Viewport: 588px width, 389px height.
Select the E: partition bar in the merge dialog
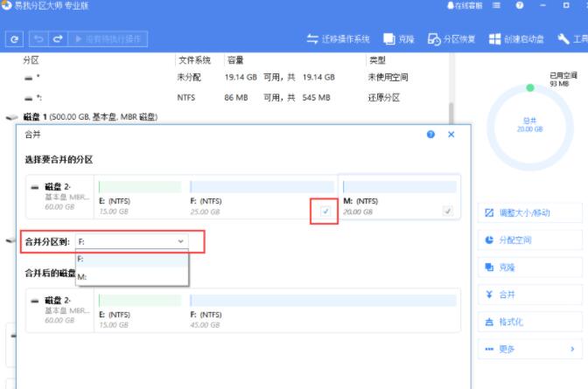(x=140, y=198)
